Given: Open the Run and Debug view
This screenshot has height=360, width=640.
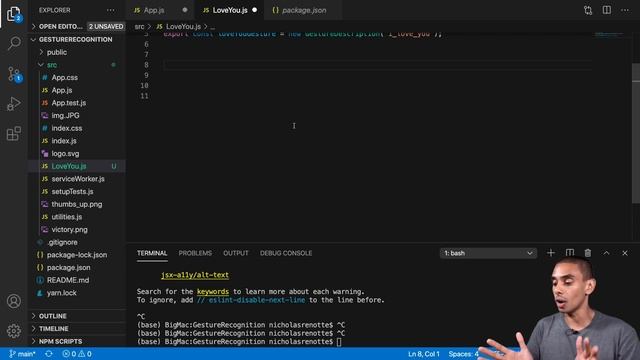Looking at the screenshot, I should coord(14,104).
